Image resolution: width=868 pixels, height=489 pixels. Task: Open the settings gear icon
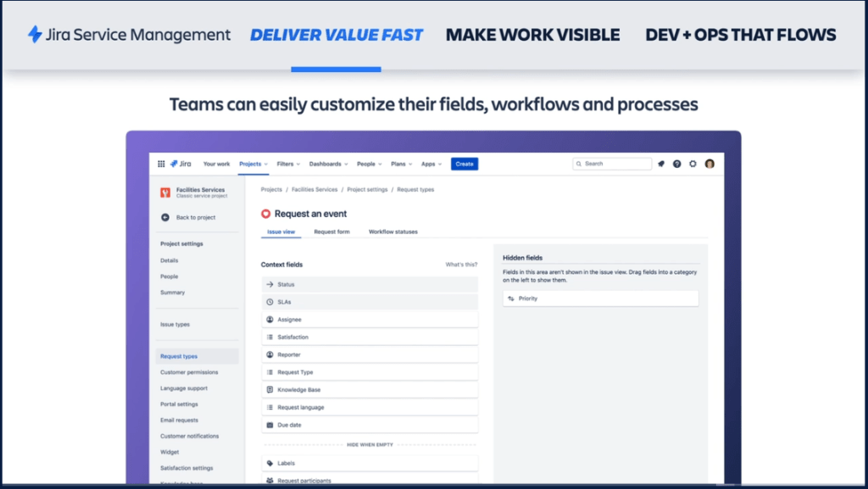693,164
